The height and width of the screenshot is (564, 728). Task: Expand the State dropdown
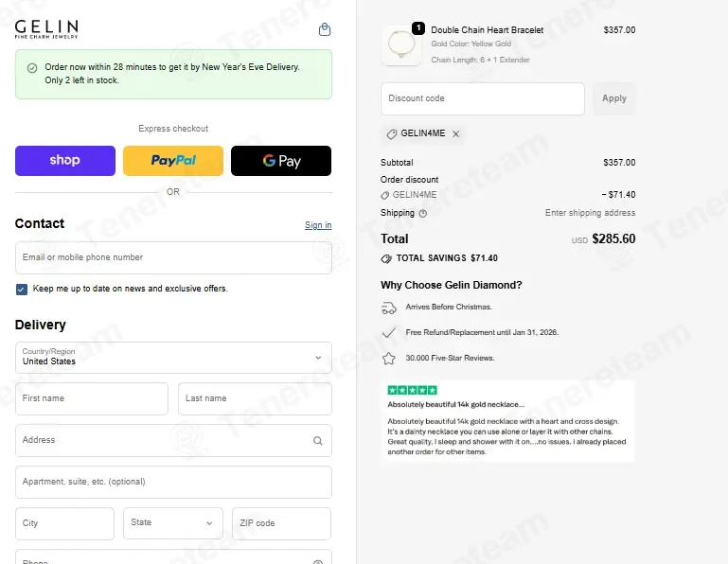[173, 523]
